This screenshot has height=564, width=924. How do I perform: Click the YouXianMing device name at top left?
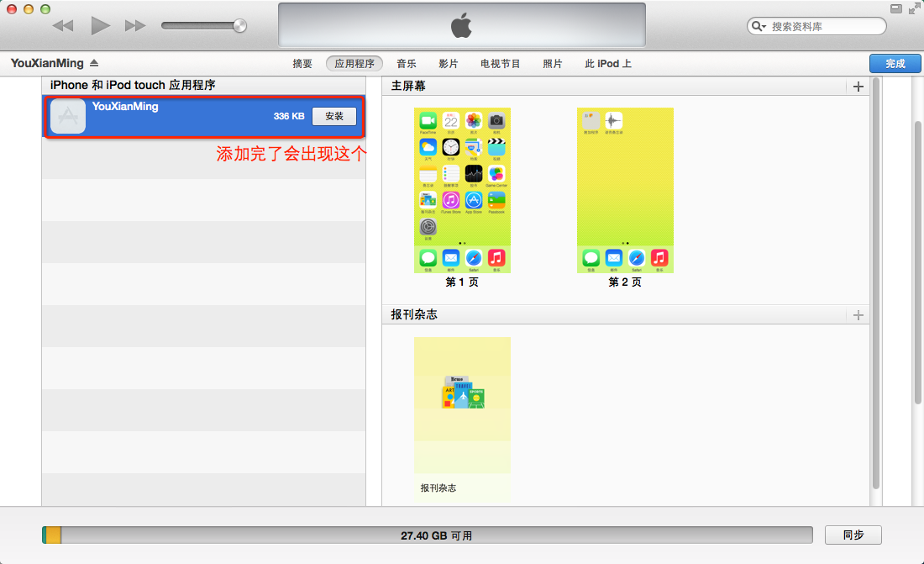[x=47, y=62]
